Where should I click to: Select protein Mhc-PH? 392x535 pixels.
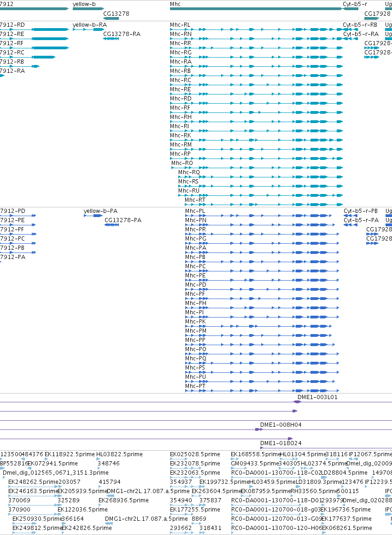coord(196,303)
